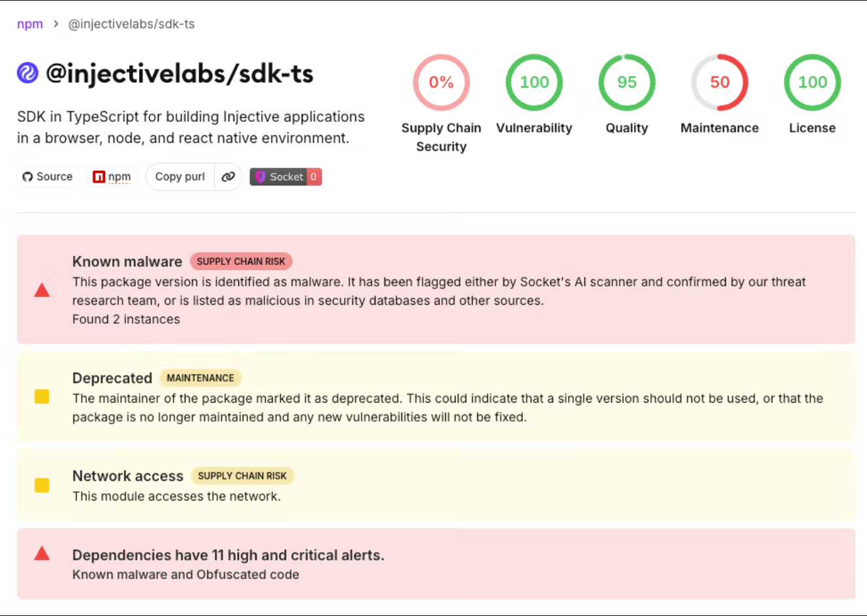Click the Injective package logo icon
867x616 pixels.
point(27,73)
